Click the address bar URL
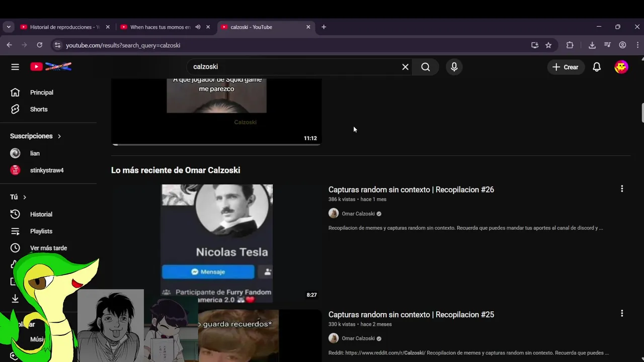This screenshot has width=644, height=362. (x=123, y=45)
